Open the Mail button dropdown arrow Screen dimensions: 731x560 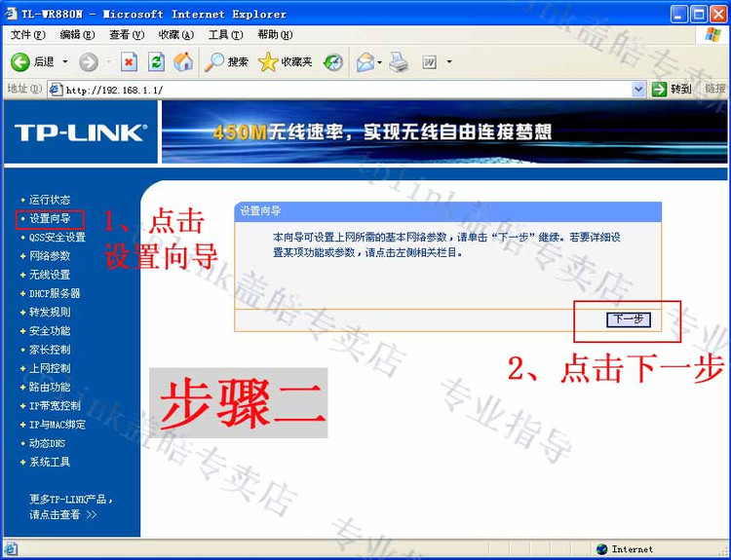380,62
